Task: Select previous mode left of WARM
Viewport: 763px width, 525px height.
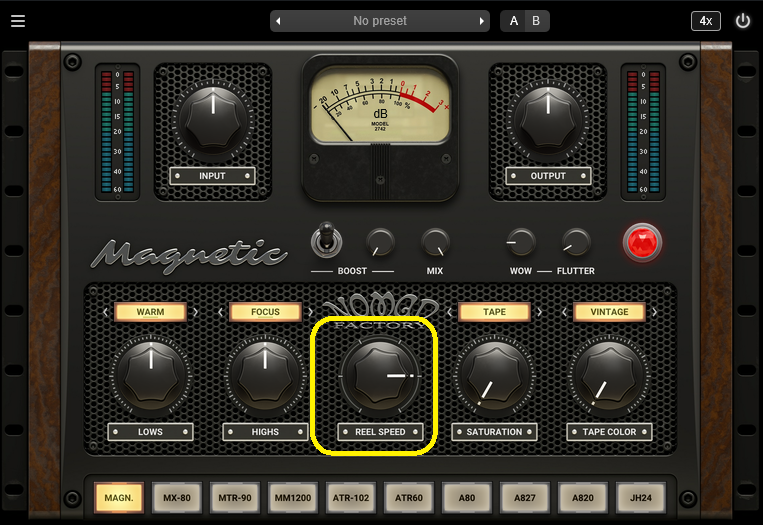Action: pos(106,312)
